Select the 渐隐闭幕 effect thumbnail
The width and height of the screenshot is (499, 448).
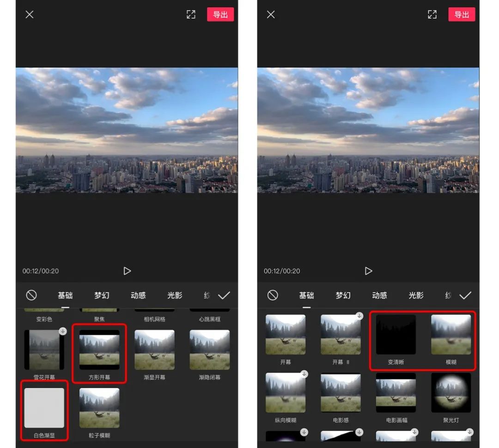click(209, 350)
